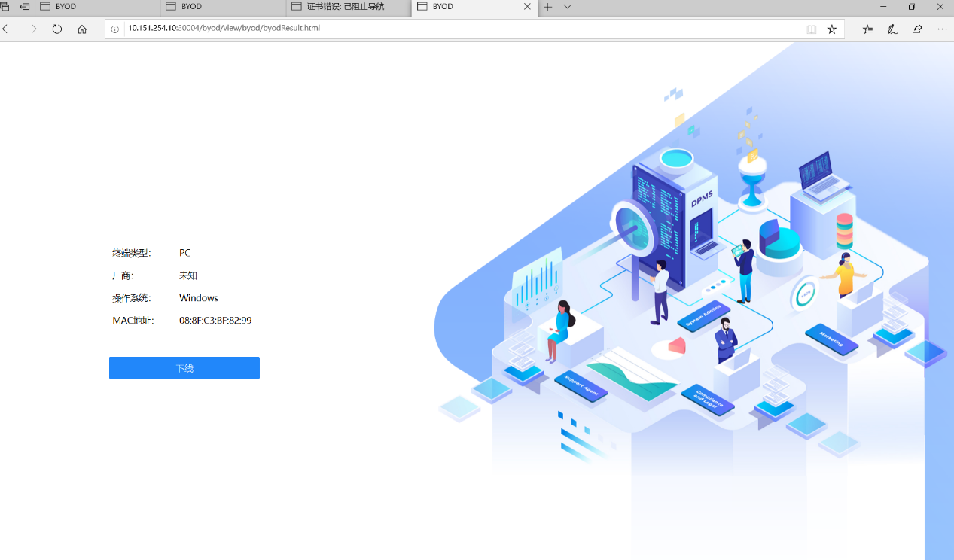Enable reading view from address bar
This screenshot has height=560, width=954.
(811, 29)
